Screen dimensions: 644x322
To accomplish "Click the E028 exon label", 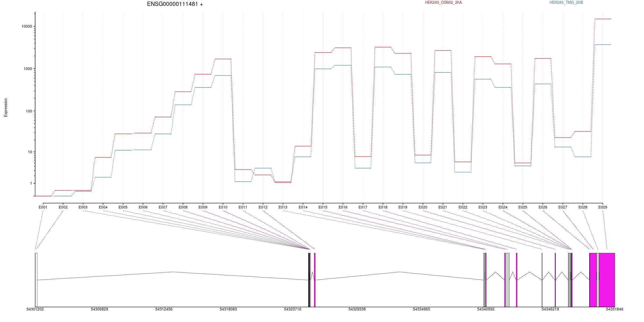I will [x=583, y=207].
